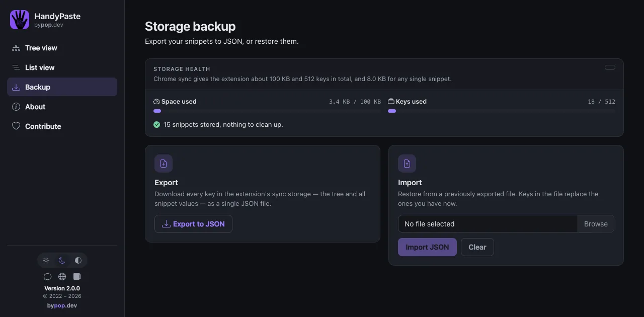Viewport: 644px width, 317px height.
Task: Select the auto theme half-circle icon
Action: (78, 260)
